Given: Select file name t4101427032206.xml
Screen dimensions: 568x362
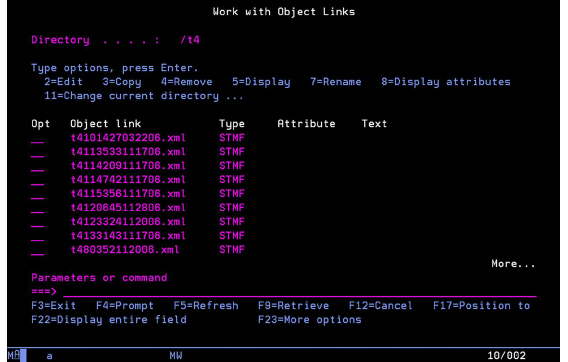Looking at the screenshot, I should click(128, 138).
